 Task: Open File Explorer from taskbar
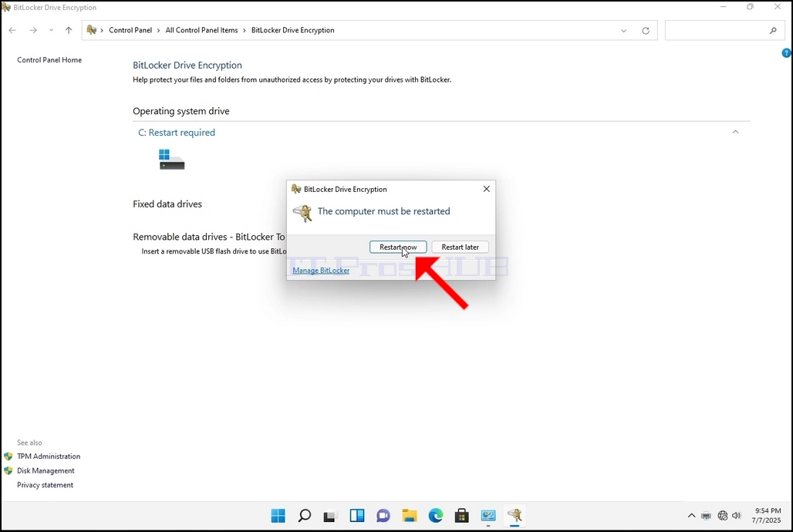click(x=410, y=515)
